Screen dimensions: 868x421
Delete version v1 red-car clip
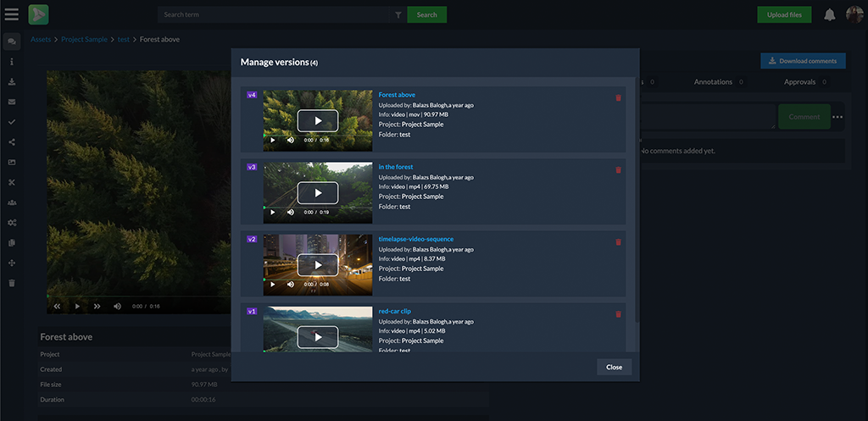[618, 314]
